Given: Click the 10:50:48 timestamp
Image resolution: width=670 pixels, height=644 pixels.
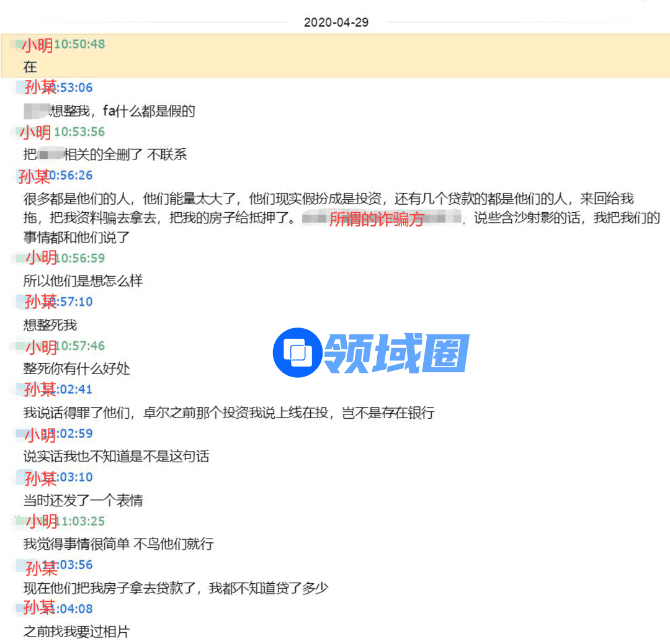Looking at the screenshot, I should (79, 44).
